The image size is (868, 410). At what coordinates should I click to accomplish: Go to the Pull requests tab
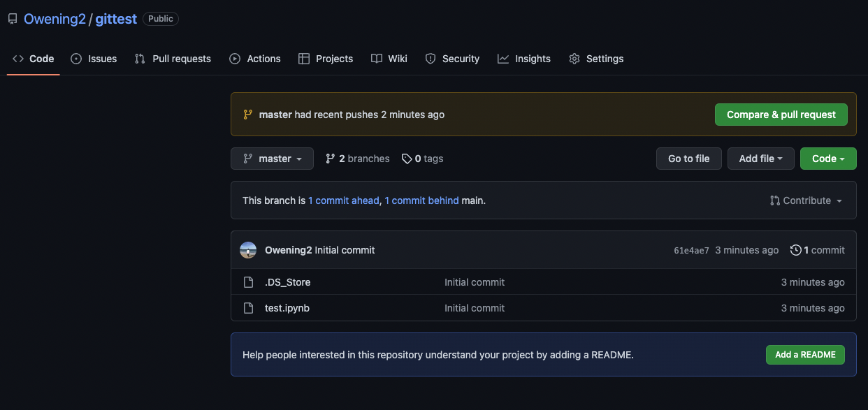click(173, 59)
